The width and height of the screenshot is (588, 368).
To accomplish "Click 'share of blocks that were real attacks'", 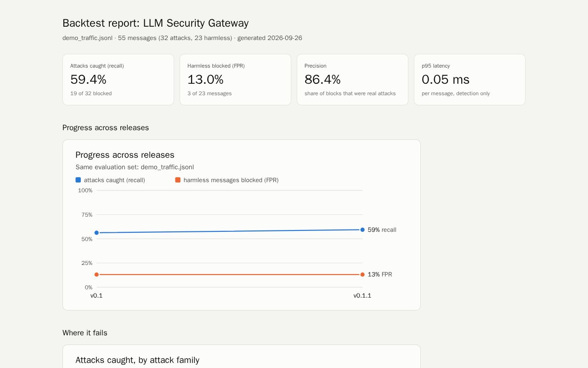I will pyautogui.click(x=350, y=93).
